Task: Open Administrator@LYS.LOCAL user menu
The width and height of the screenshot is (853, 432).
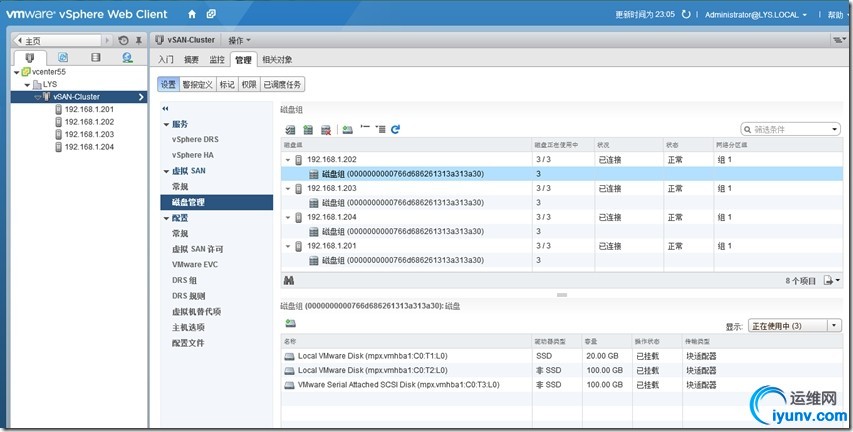Action: (x=756, y=15)
